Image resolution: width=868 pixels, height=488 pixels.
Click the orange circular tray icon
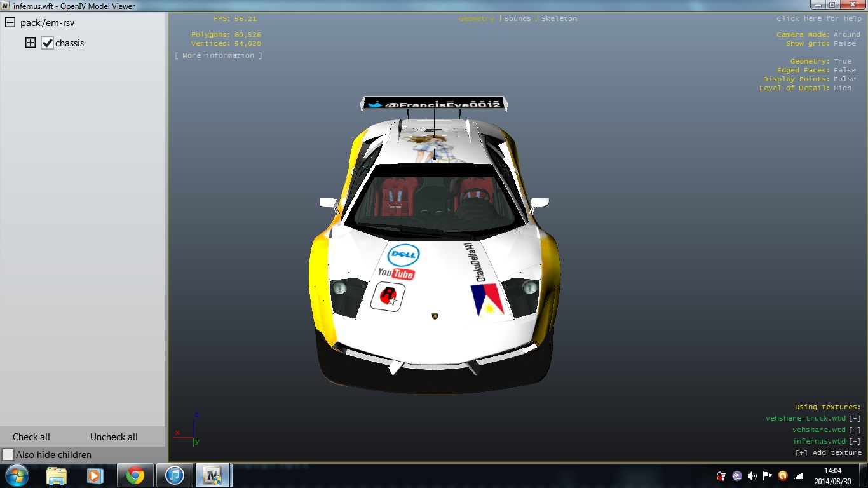click(783, 475)
